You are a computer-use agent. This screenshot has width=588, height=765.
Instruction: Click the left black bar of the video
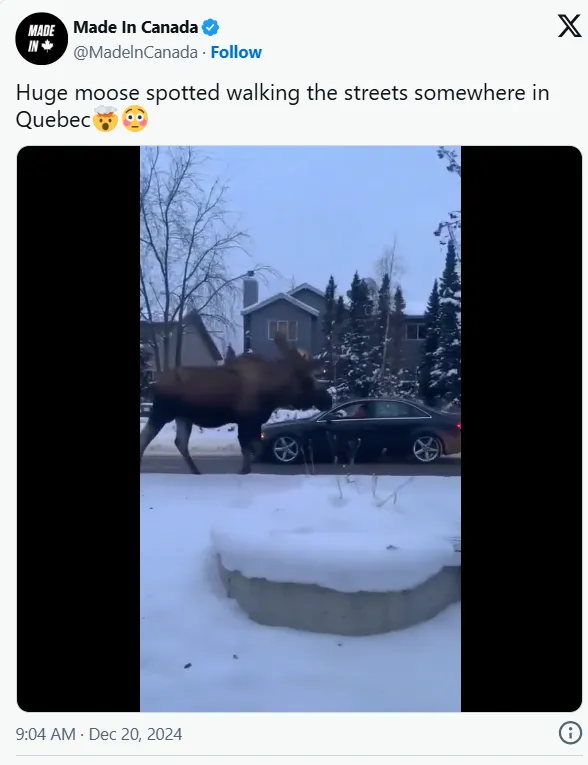point(79,428)
